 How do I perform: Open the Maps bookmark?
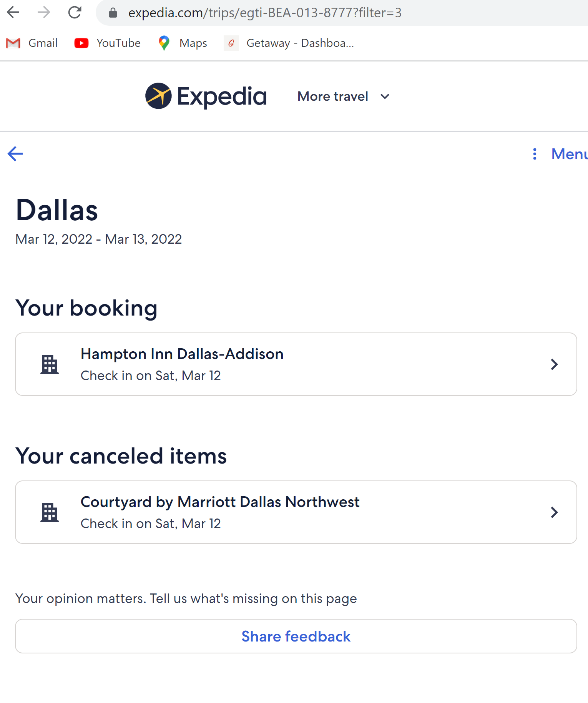(183, 43)
